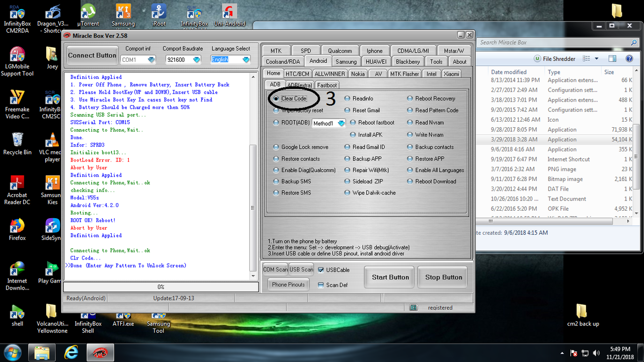Screen dimensions: 644x362
Task: Open LGMobile Support Tool icon
Action: pyautogui.click(x=17, y=61)
